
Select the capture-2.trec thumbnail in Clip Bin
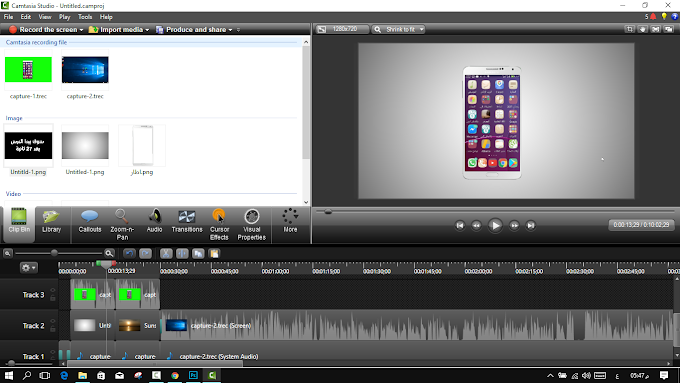tap(85, 69)
